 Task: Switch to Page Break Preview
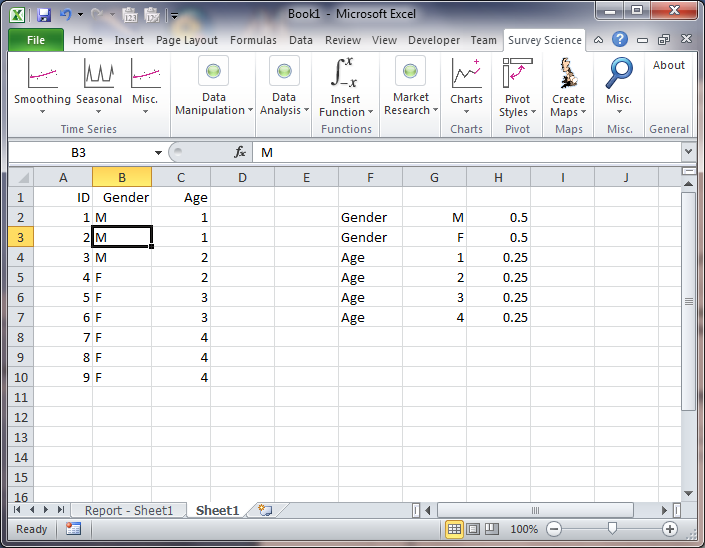(491, 529)
